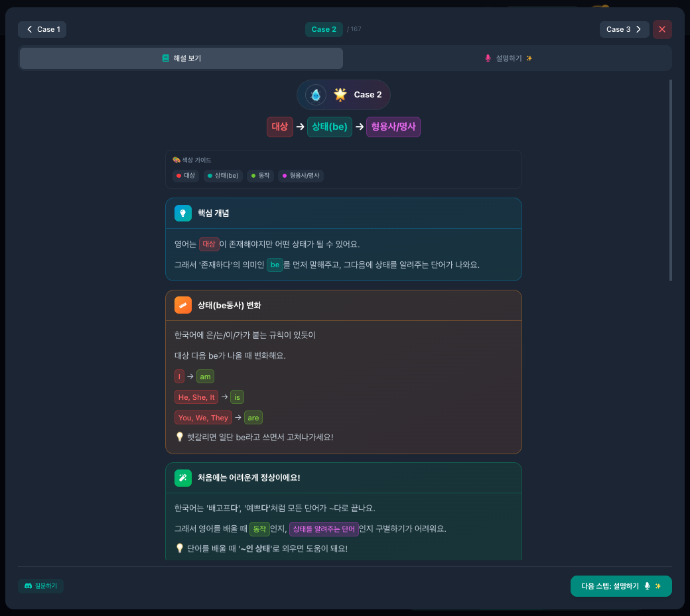Click the red 대상 pattern tag
This screenshot has height=616, width=690.
coord(280,127)
